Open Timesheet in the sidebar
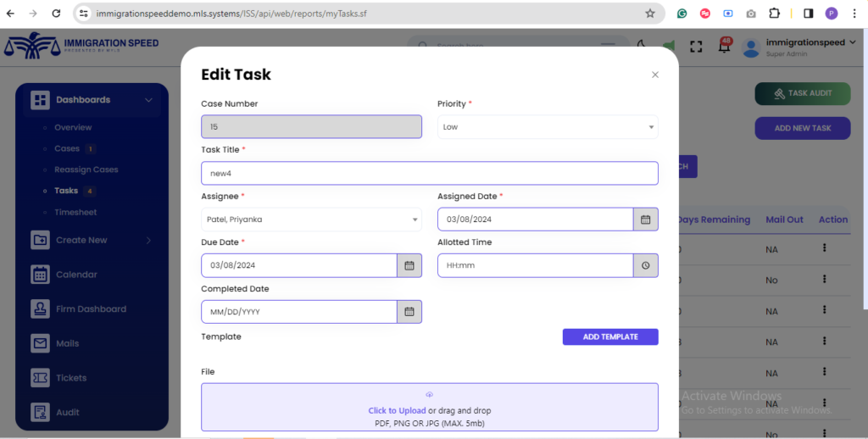868x439 pixels. [x=75, y=212]
